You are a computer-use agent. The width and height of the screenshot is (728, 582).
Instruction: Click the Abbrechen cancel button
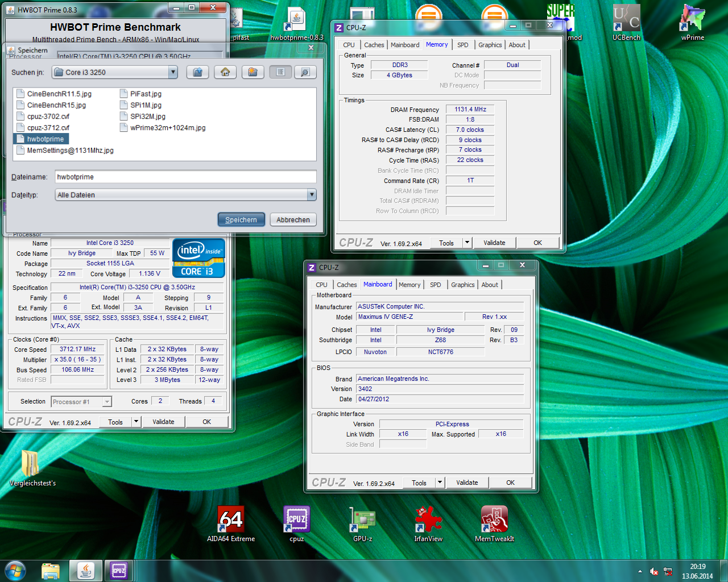(x=293, y=220)
